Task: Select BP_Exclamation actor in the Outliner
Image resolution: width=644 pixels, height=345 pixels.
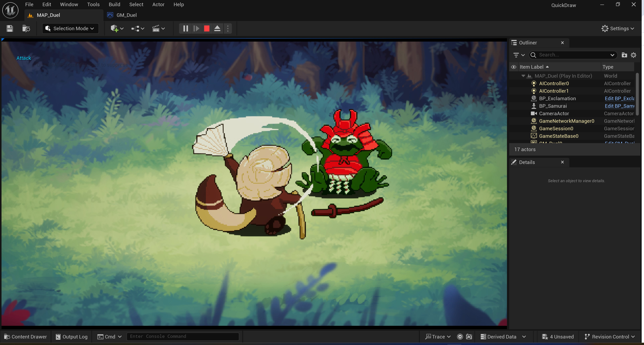Action: click(x=557, y=98)
